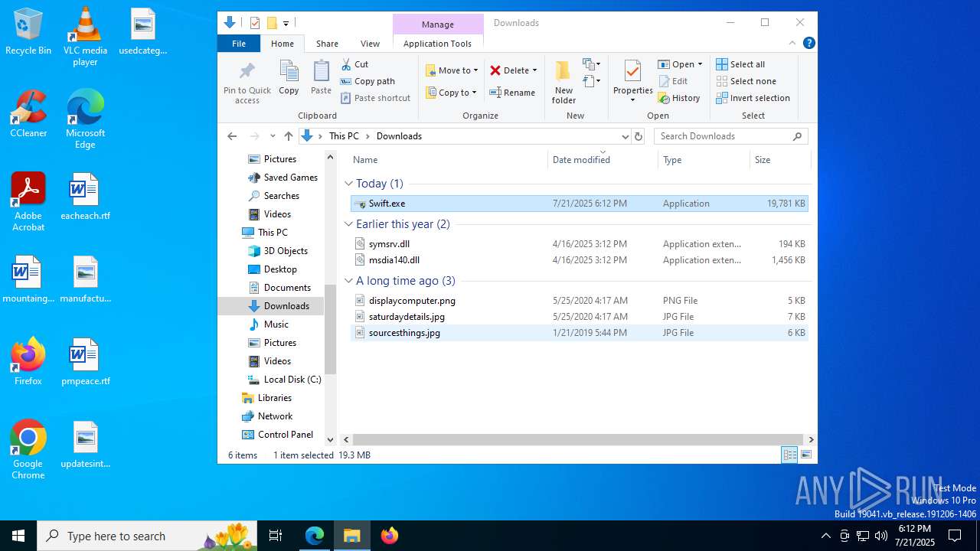
Task: Switch to the View tab
Action: (x=370, y=44)
